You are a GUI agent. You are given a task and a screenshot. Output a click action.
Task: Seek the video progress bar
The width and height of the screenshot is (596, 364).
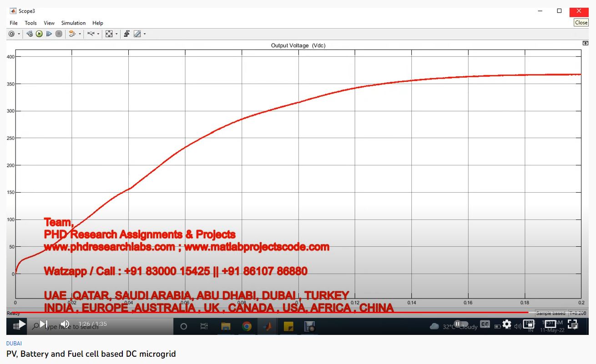click(x=298, y=312)
